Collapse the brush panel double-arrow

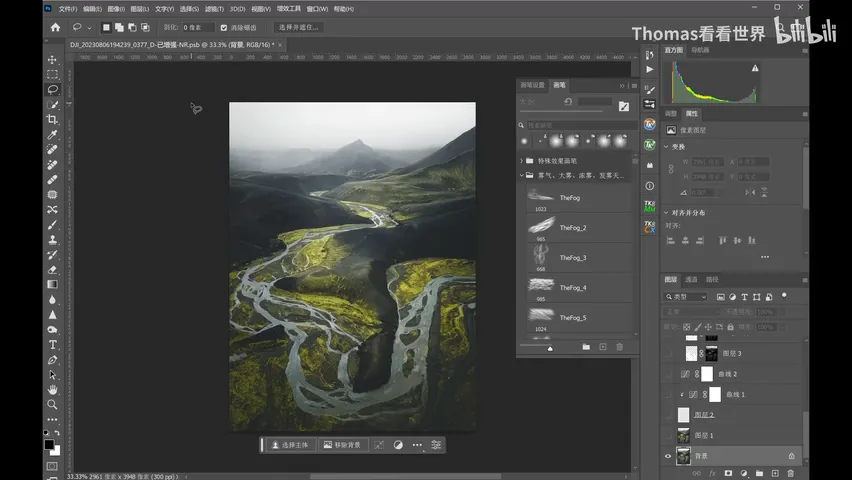coord(622,85)
